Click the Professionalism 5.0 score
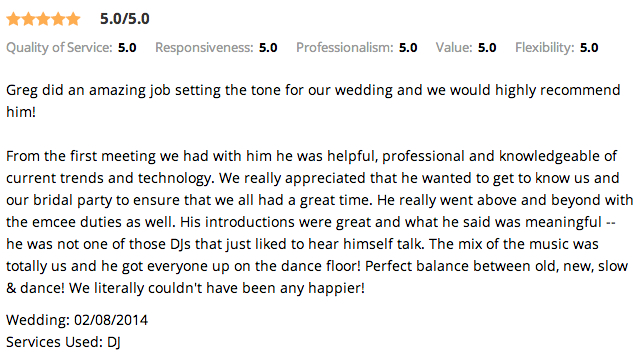Screen dimensions: 641x361 pos(408,48)
